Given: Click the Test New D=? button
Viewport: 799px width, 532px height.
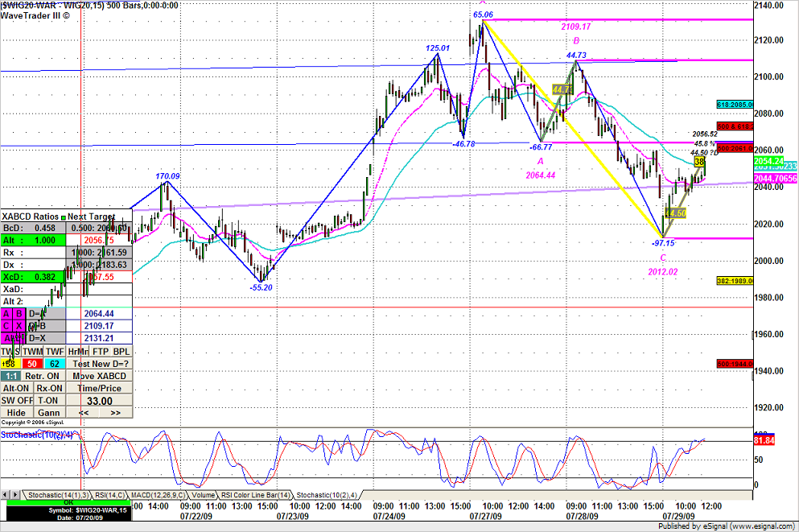Looking at the screenshot, I should tap(101, 364).
